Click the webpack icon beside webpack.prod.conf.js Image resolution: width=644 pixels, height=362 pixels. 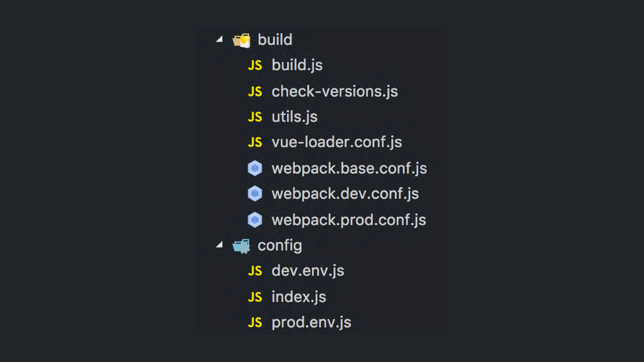click(x=255, y=220)
